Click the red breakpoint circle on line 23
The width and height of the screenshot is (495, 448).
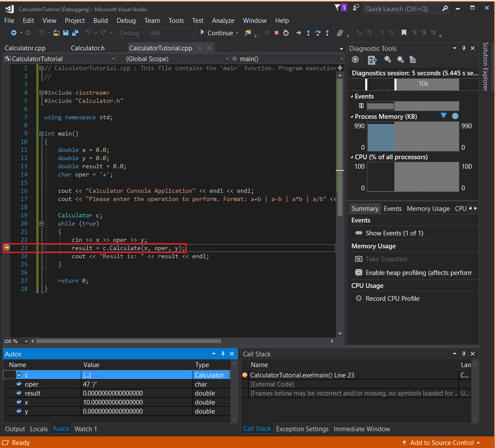pos(6,248)
